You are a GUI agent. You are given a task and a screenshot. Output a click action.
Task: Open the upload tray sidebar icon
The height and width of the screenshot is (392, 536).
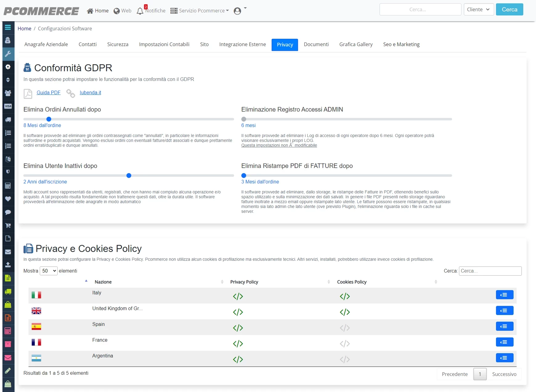(8, 265)
